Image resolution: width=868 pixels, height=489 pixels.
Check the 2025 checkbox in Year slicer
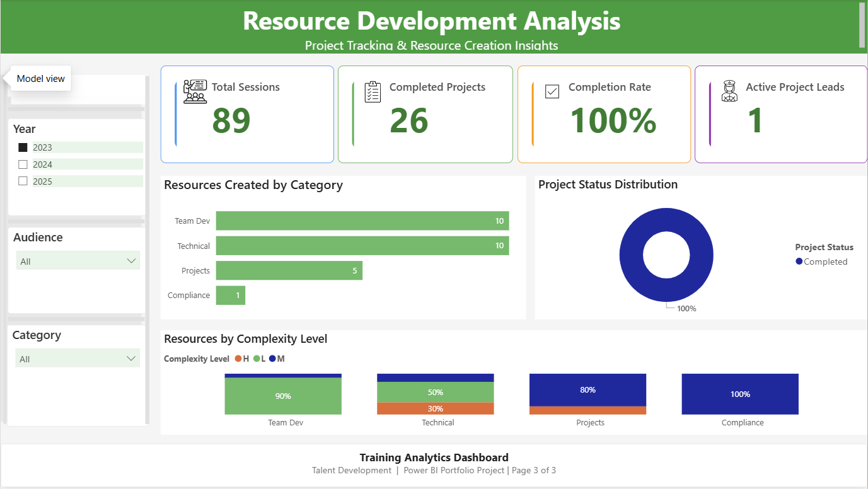coord(23,181)
